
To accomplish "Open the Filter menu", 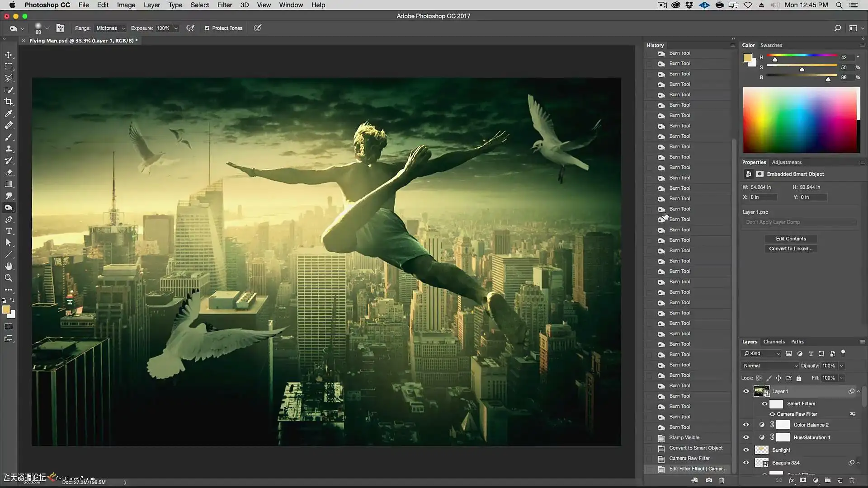I will coord(224,5).
